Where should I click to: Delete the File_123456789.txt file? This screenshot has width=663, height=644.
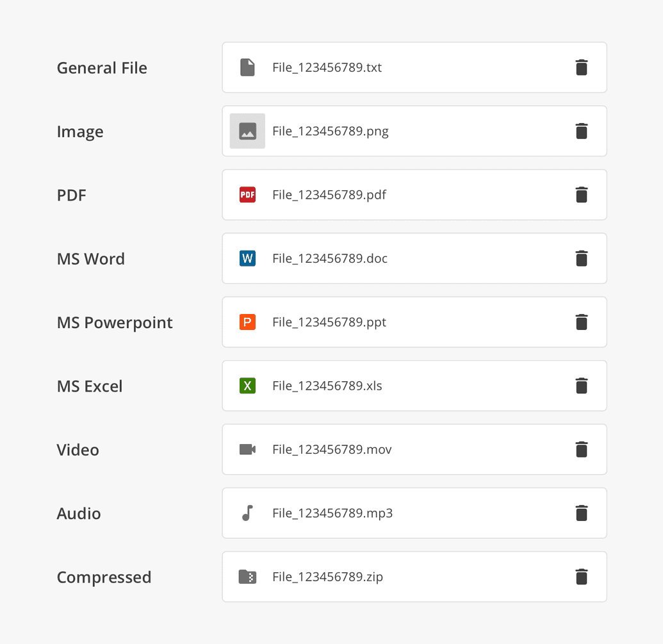point(582,67)
